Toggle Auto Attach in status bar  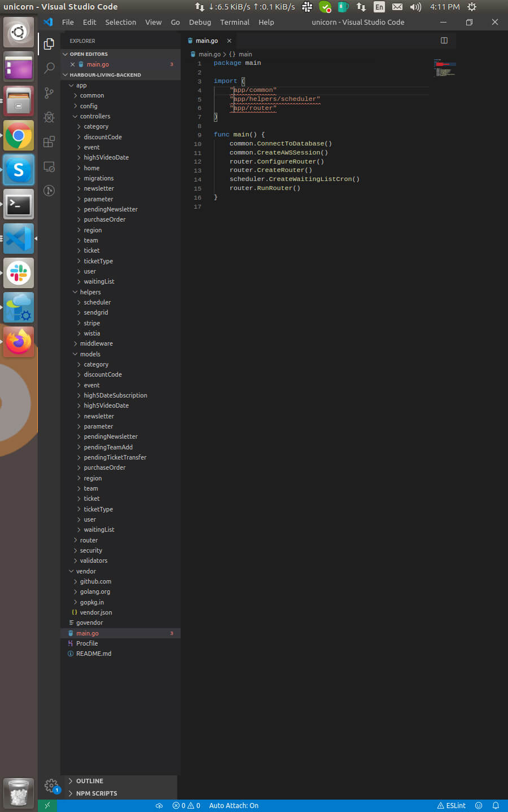pos(233,806)
